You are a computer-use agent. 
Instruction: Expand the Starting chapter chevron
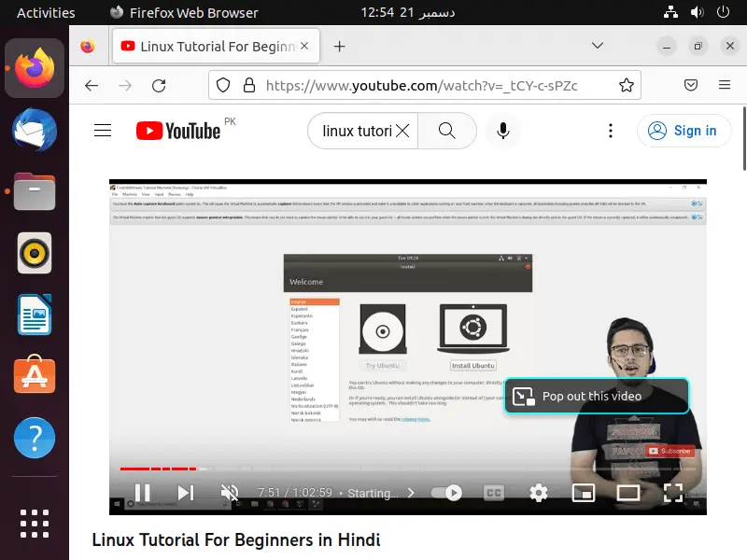[411, 493]
